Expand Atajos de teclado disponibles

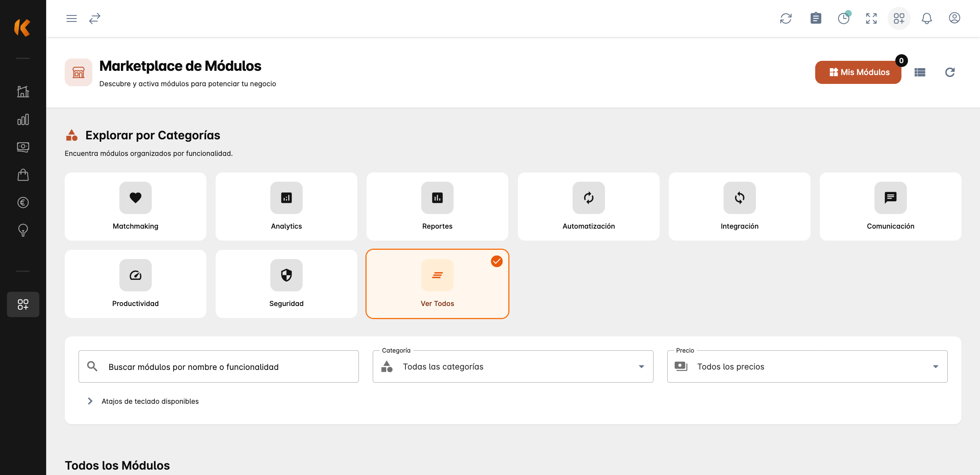[x=150, y=401]
